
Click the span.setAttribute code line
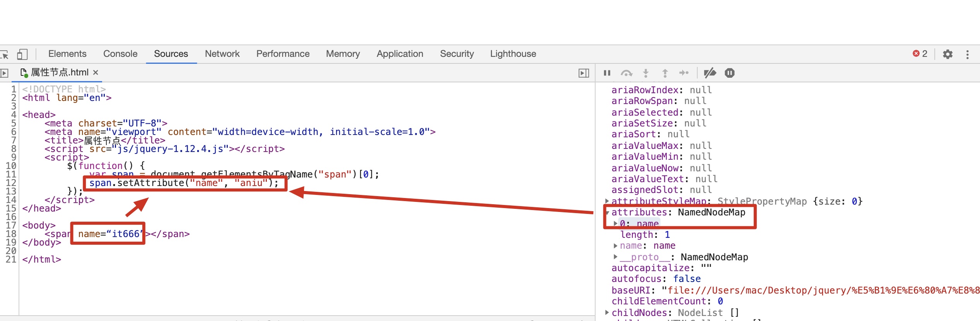point(184,183)
